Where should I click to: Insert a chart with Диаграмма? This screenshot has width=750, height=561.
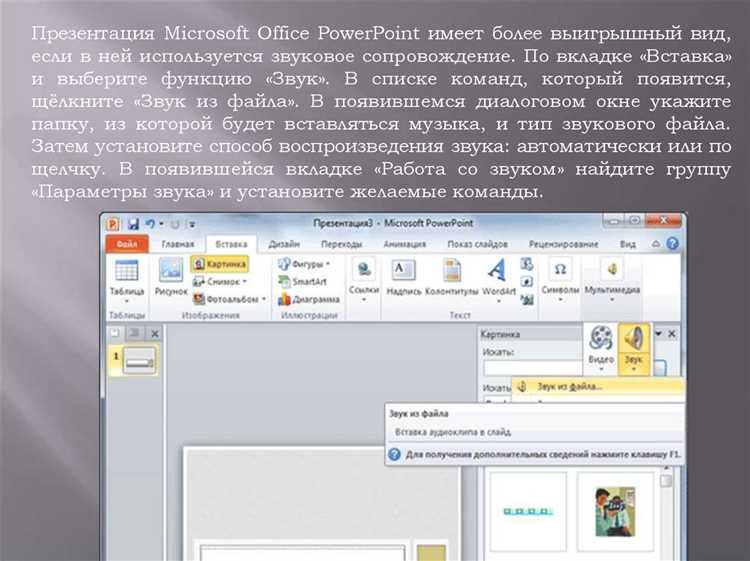(x=309, y=299)
